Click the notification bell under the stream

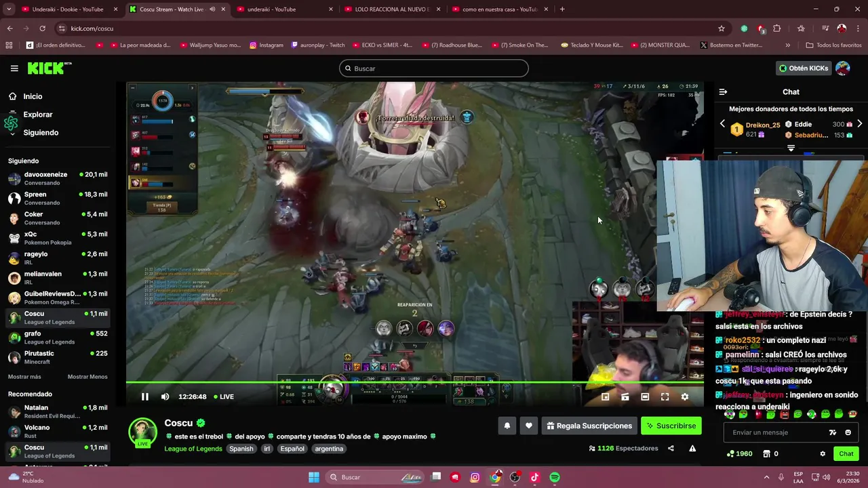[507, 426]
